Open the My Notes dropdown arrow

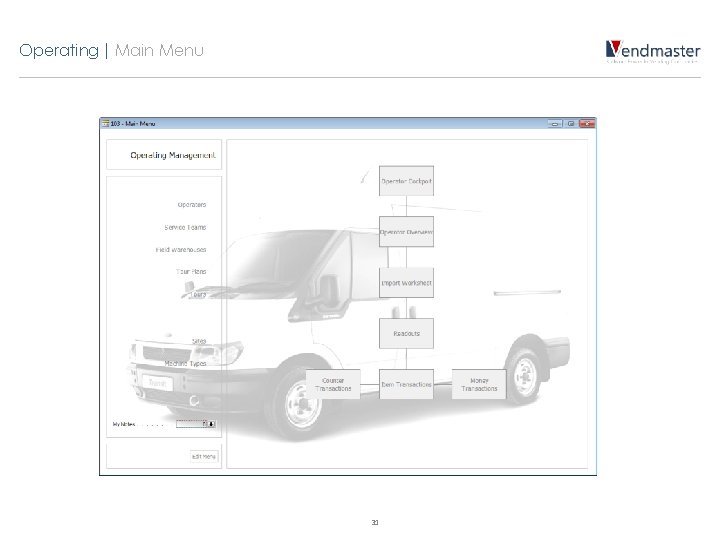212,424
